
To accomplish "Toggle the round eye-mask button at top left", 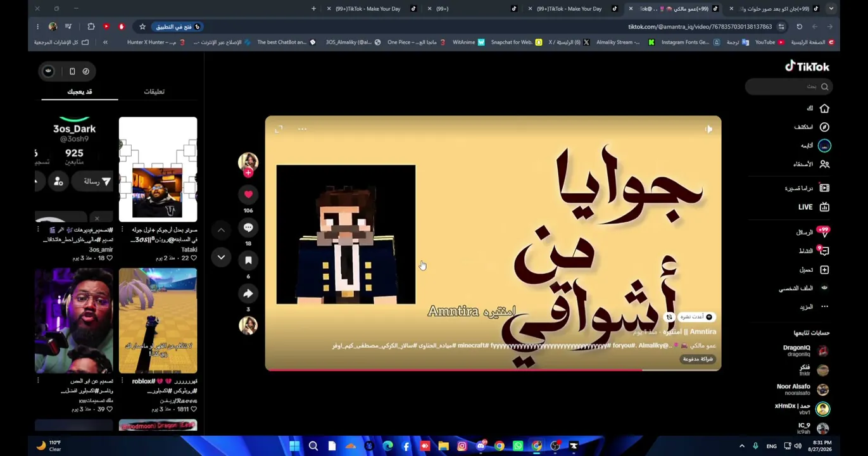I will click(x=48, y=72).
